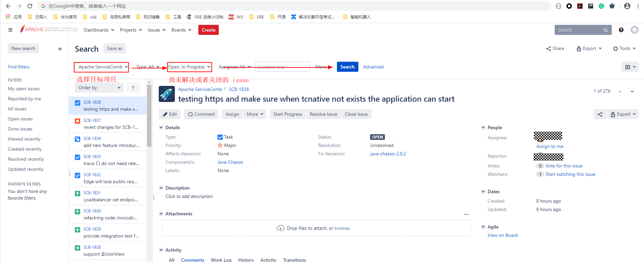Collapse the People section

(x=483, y=127)
